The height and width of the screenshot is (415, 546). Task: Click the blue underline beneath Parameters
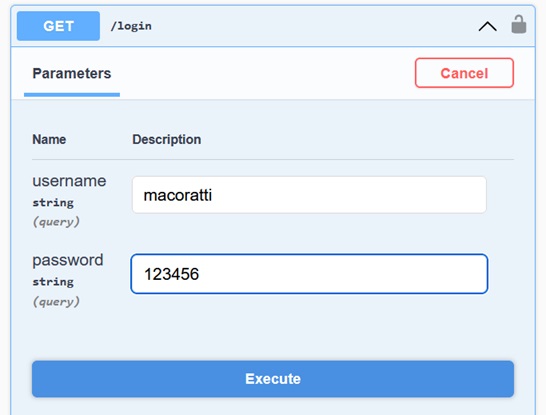[72, 95]
